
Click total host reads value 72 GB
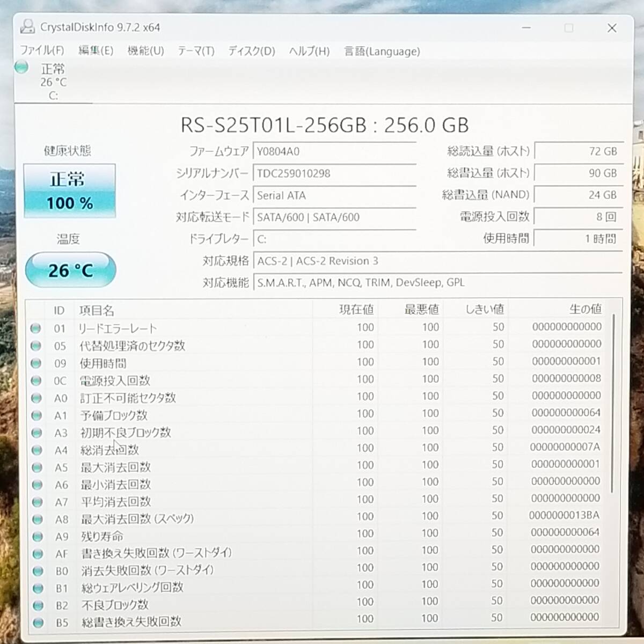(x=578, y=151)
